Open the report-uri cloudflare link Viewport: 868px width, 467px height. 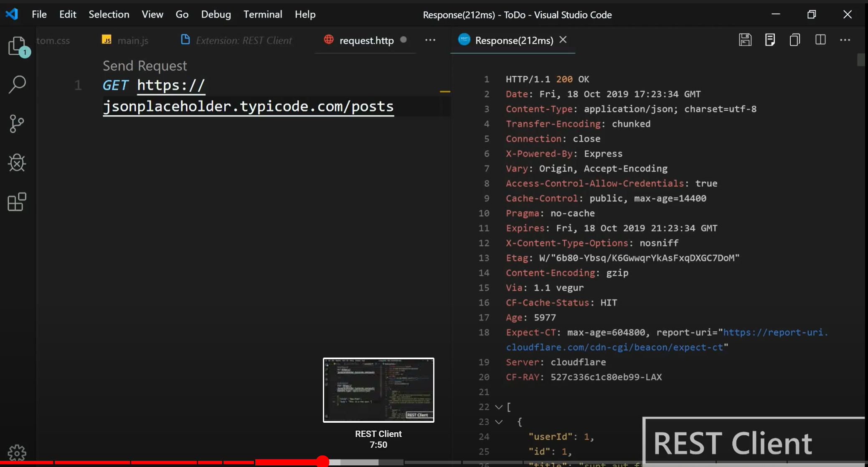coord(775,332)
